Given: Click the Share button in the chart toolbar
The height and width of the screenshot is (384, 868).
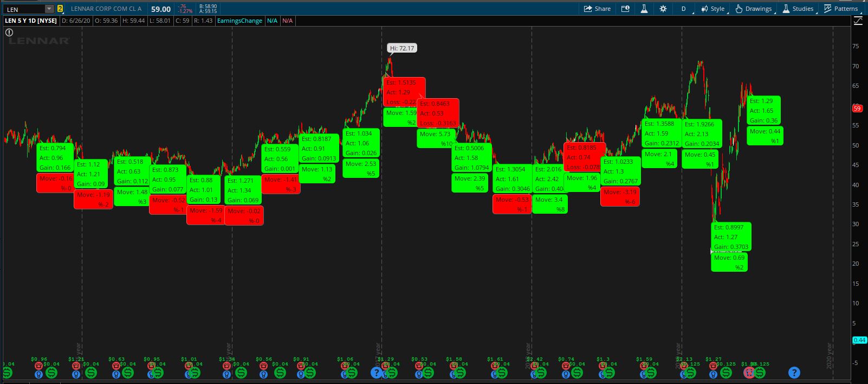Looking at the screenshot, I should click(597, 9).
